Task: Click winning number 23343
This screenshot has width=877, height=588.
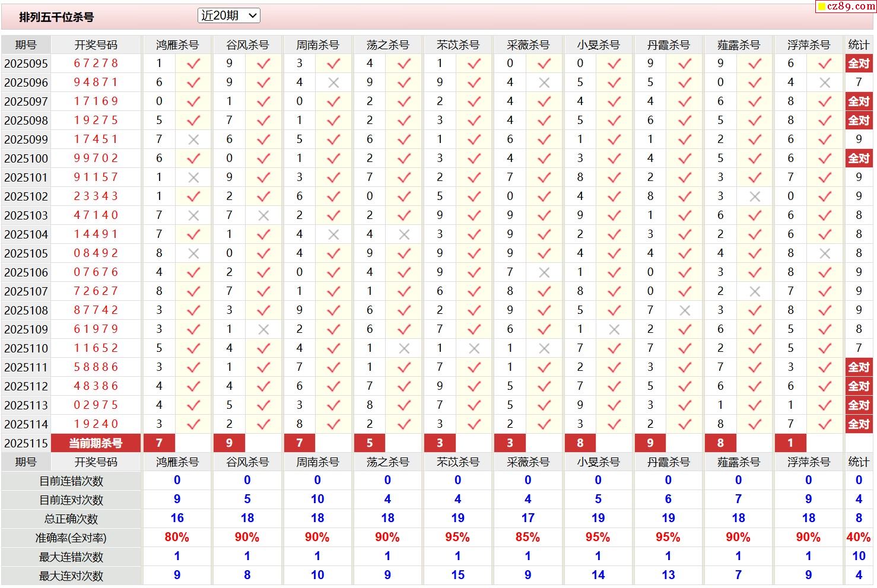Action: coord(96,196)
